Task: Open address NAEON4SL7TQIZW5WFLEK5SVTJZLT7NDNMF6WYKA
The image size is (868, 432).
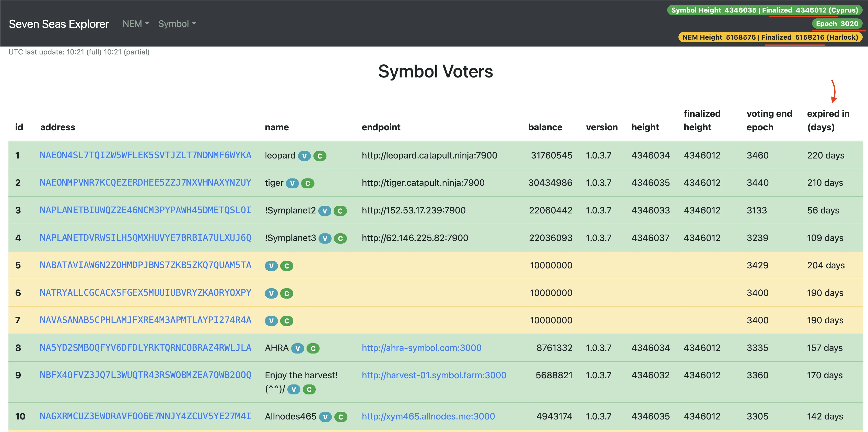Action: click(x=145, y=155)
